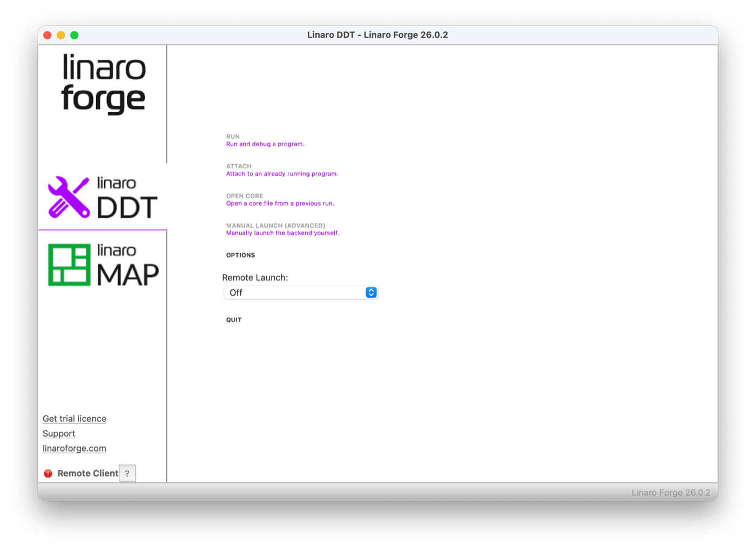
Task: Minimize the window with yellow button
Action: coord(61,35)
